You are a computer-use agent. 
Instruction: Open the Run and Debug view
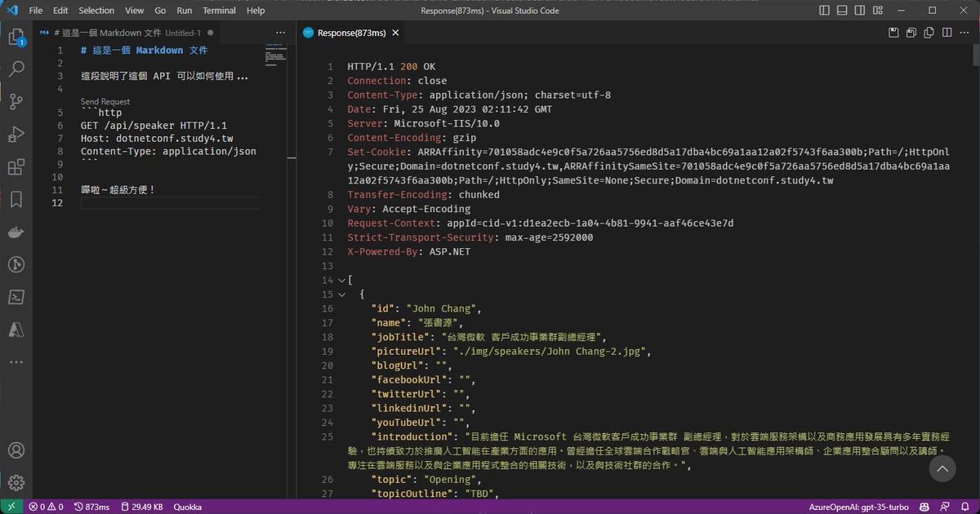point(16,135)
